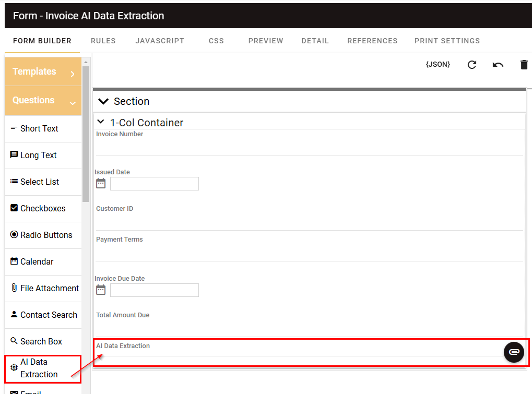Select the Short Text question type
This screenshot has width=532, height=394.
click(x=39, y=128)
